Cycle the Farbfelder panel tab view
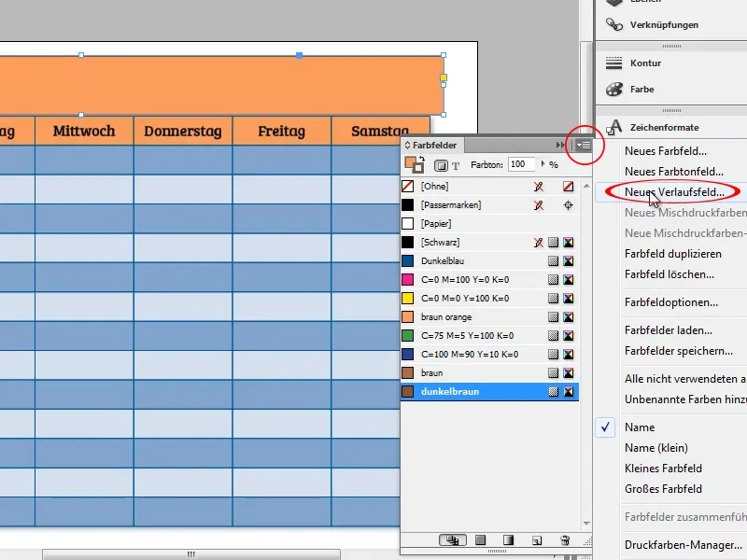747x560 pixels. pos(407,146)
